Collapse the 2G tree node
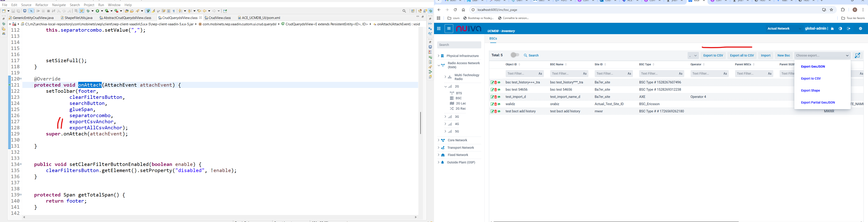 click(x=446, y=87)
